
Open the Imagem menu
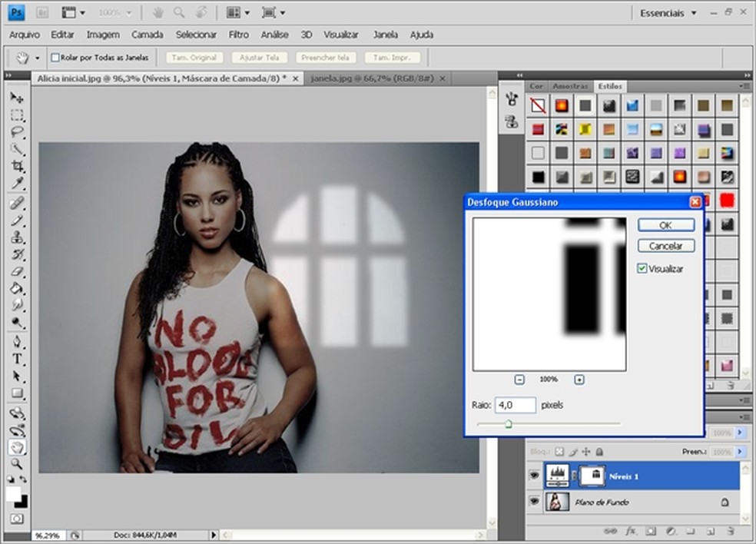tap(103, 35)
